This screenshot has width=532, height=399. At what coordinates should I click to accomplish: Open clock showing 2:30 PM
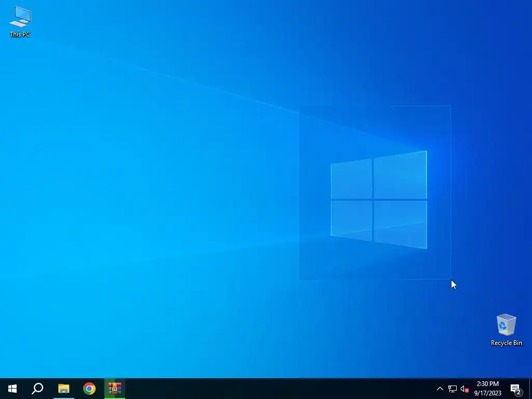coord(487,389)
